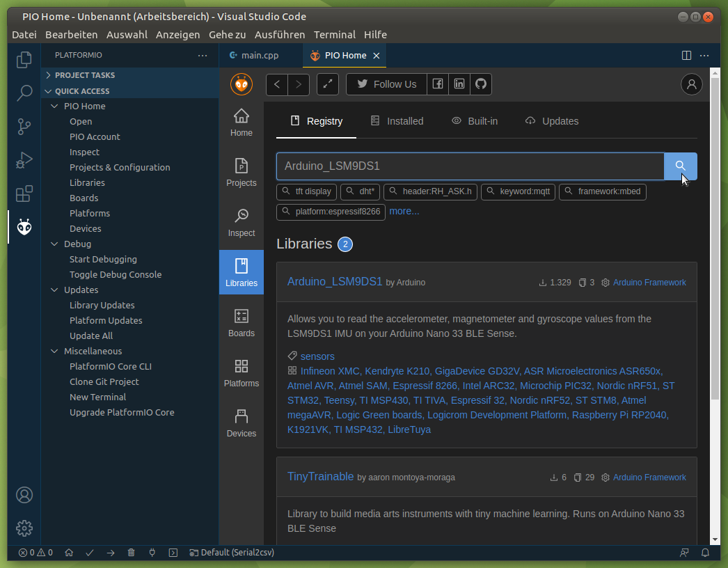Go back in PIO Home navigation

coord(277,84)
